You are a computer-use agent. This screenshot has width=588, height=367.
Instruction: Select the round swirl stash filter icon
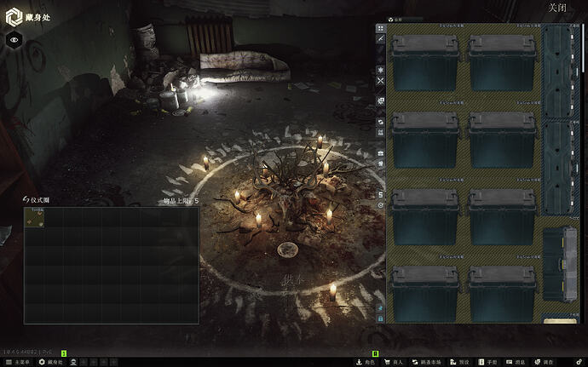point(381,205)
